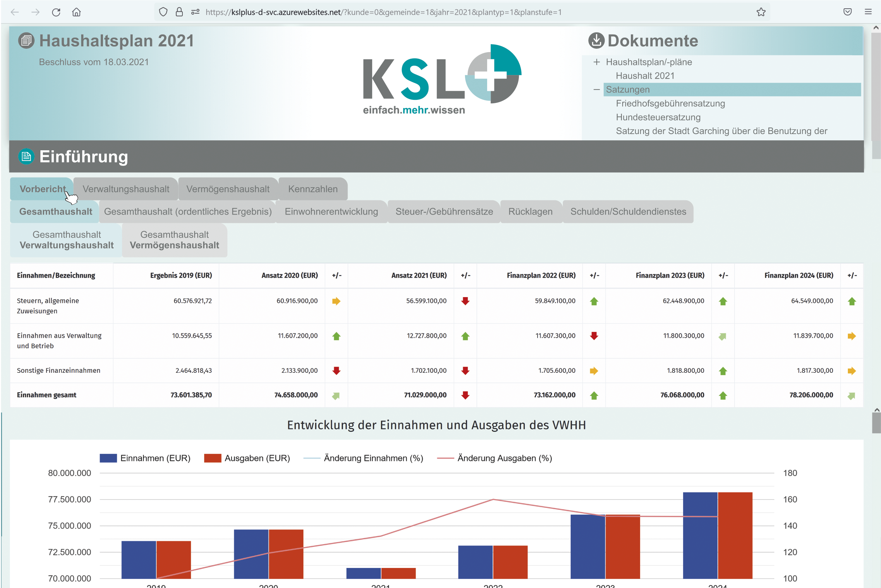
Task: Open site permissions icon in address bar
Action: (195, 12)
